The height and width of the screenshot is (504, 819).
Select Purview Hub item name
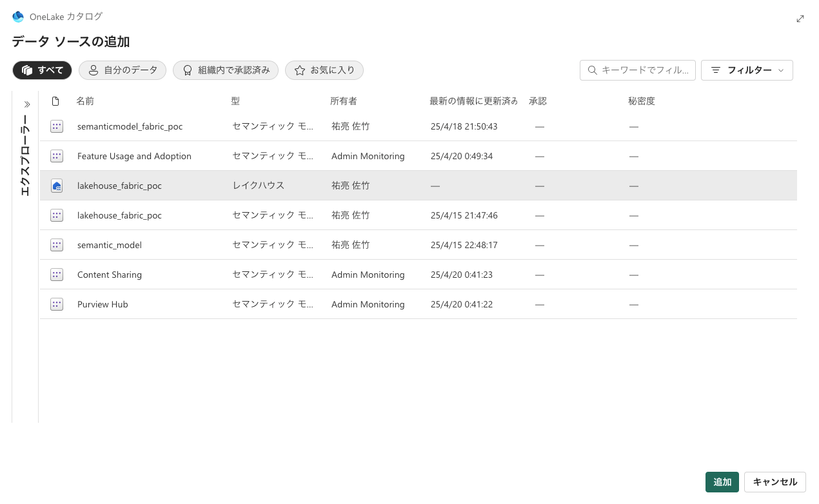(x=103, y=304)
